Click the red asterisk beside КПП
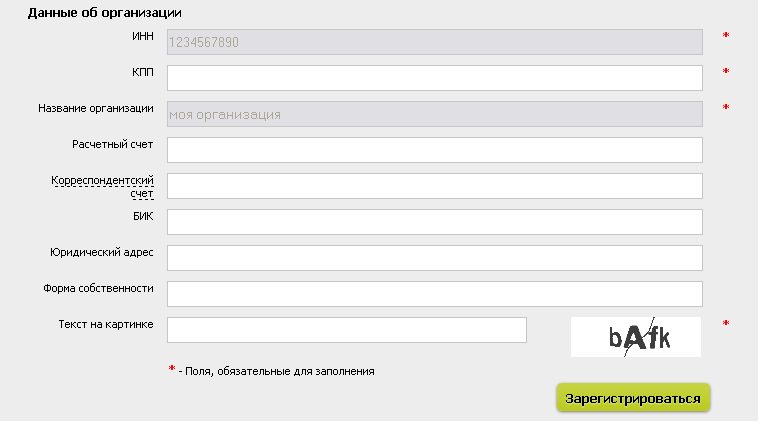The image size is (761, 427). (x=726, y=71)
